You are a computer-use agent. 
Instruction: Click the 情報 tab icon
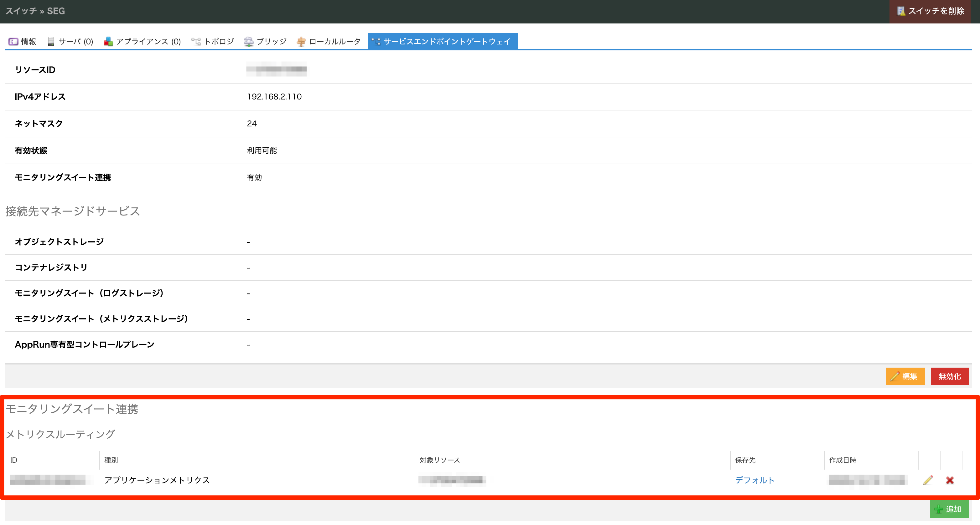pos(13,41)
